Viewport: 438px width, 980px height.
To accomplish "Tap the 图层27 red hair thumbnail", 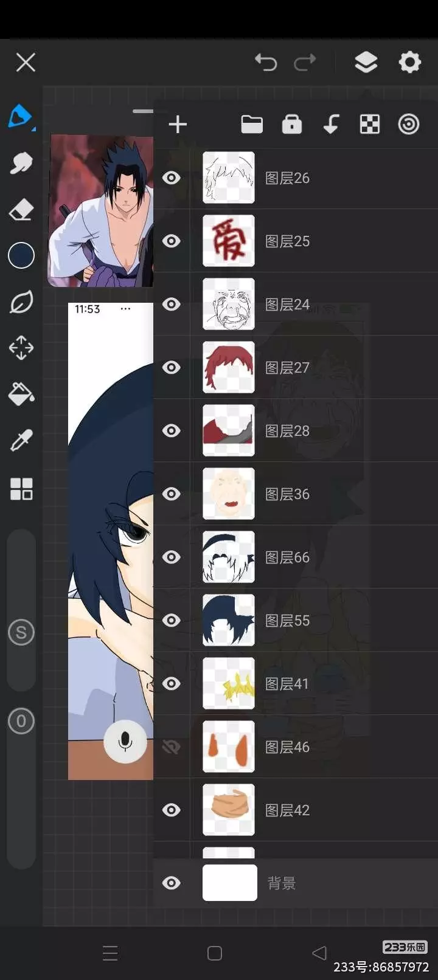I will point(229,367).
